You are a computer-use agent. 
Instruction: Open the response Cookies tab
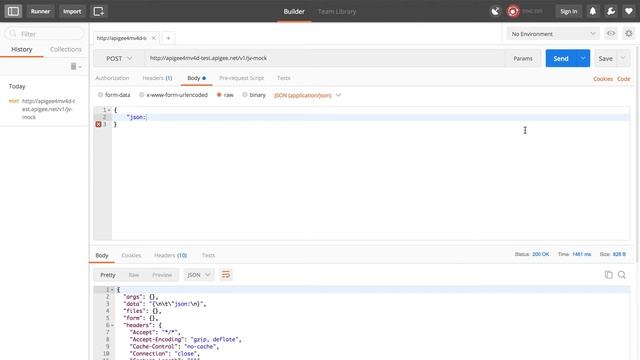(131, 255)
